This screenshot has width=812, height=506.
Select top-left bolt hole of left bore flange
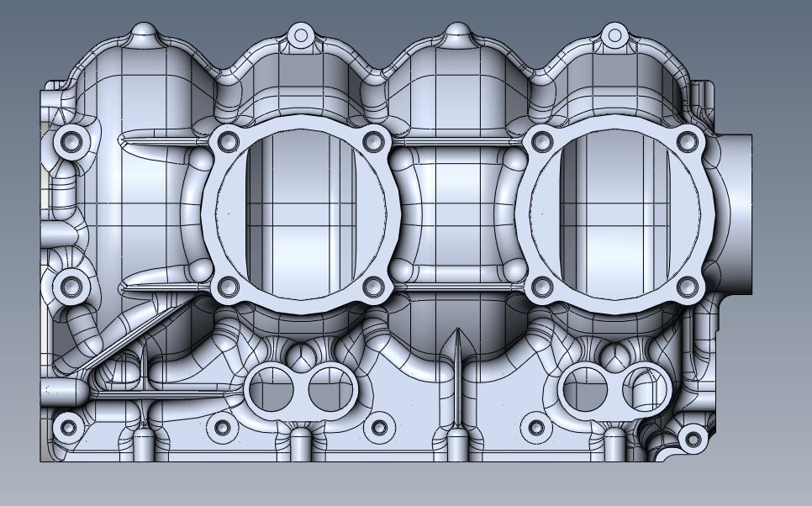[227, 141]
